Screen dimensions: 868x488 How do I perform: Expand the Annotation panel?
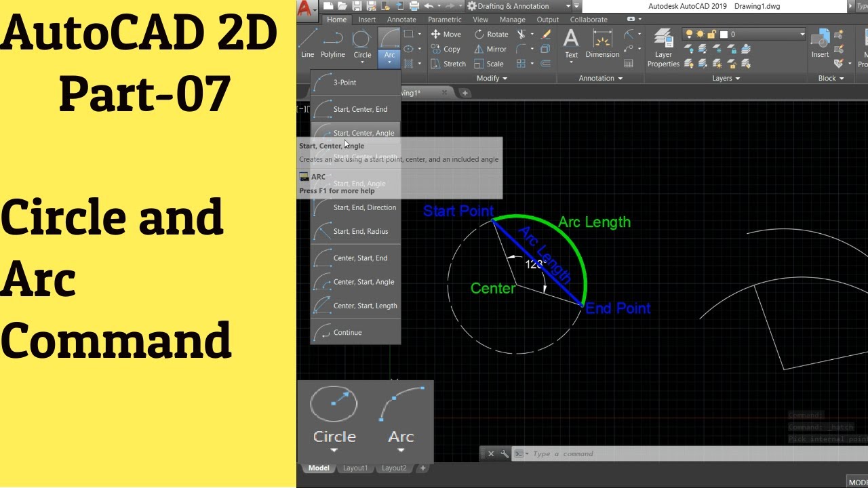[x=600, y=78]
